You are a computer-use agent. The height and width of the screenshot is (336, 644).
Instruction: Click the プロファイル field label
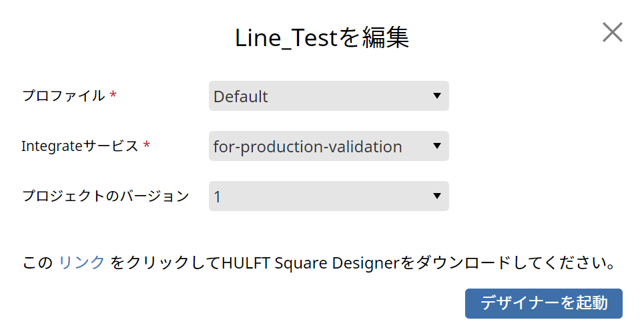coord(63,96)
